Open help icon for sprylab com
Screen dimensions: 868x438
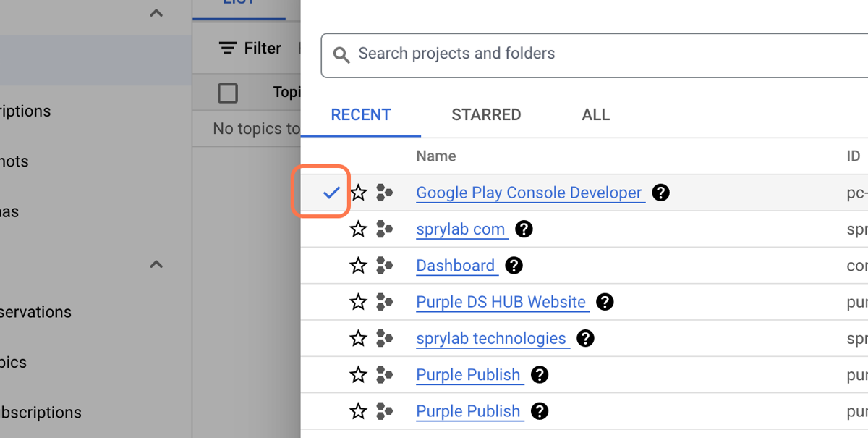pos(524,229)
